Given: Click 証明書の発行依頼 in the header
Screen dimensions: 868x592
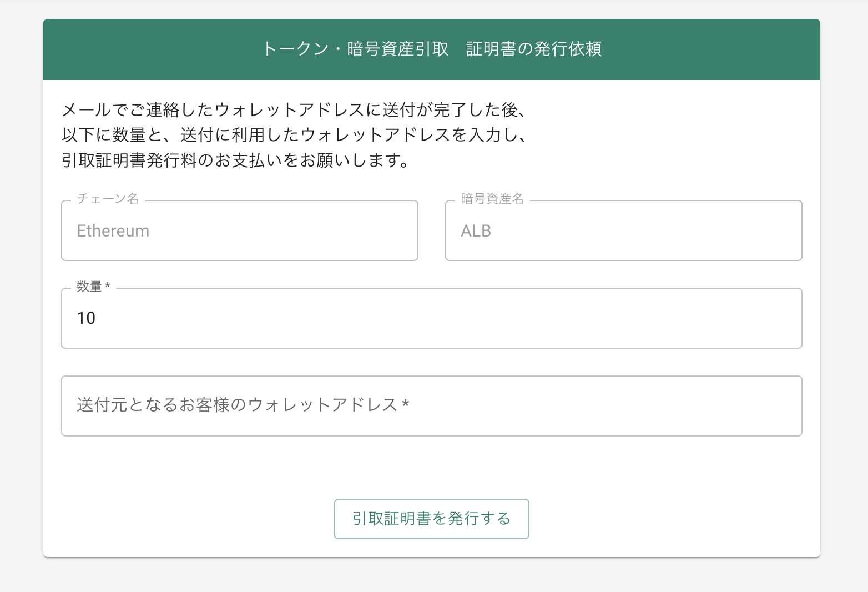Looking at the screenshot, I should click(x=534, y=49).
